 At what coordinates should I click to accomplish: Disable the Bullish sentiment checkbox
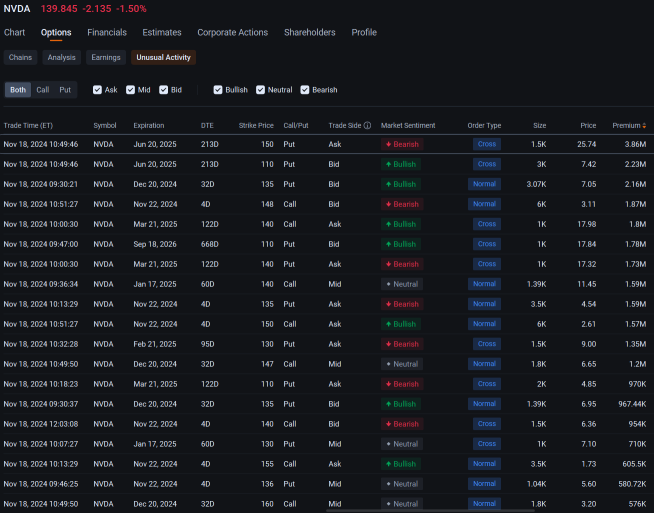coord(219,90)
